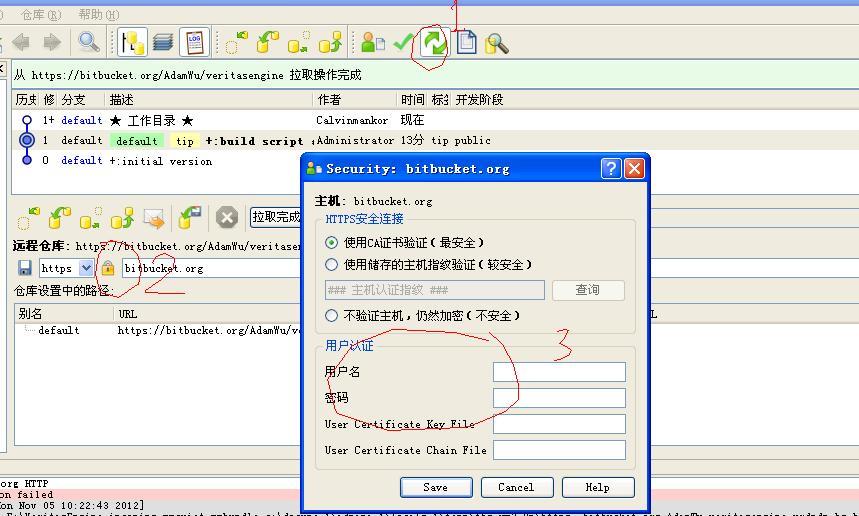Image resolution: width=859 pixels, height=516 pixels.
Task: Click the green 'default' branch tag label
Action: point(137,141)
